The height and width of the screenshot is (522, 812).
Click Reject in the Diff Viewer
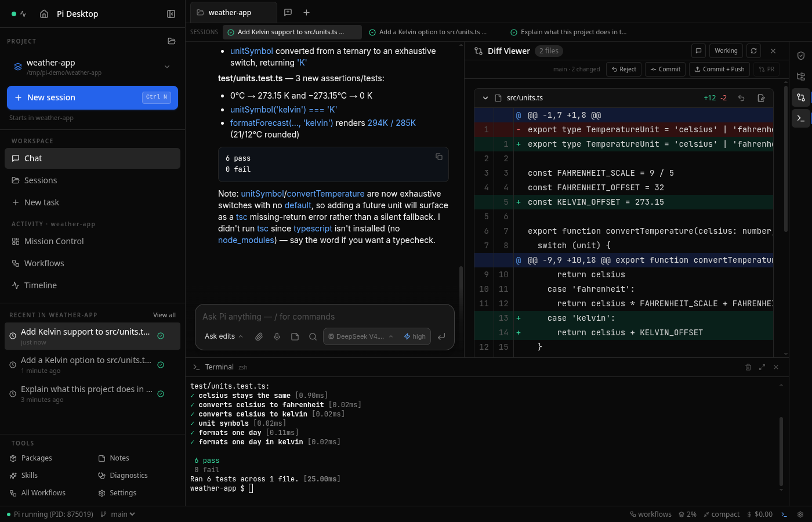(624, 69)
